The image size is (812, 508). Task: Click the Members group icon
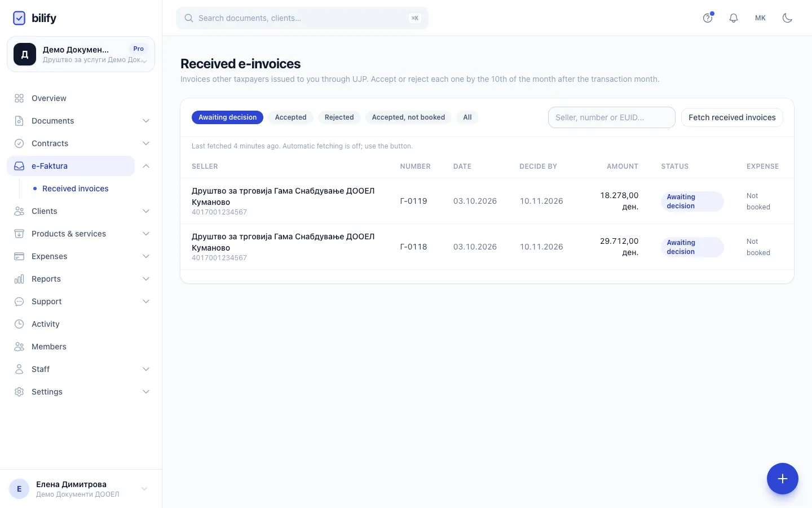coord(19,347)
